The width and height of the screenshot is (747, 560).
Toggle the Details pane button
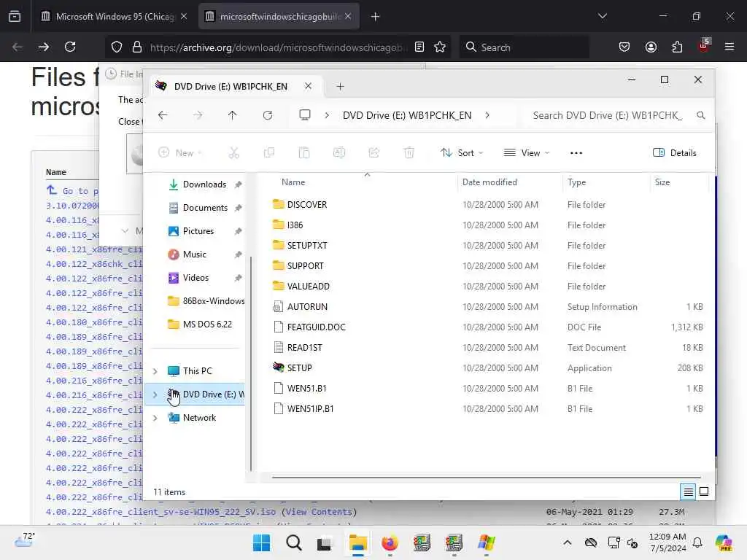pyautogui.click(x=675, y=153)
